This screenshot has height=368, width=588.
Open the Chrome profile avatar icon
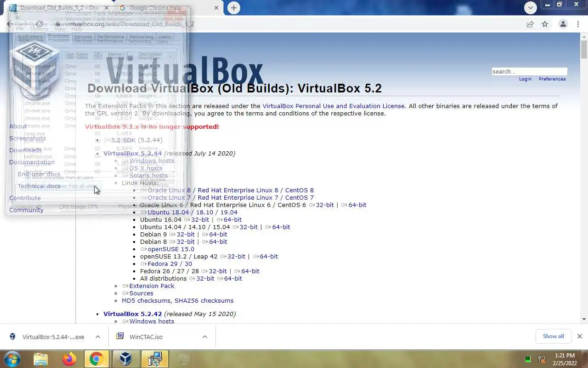[563, 24]
